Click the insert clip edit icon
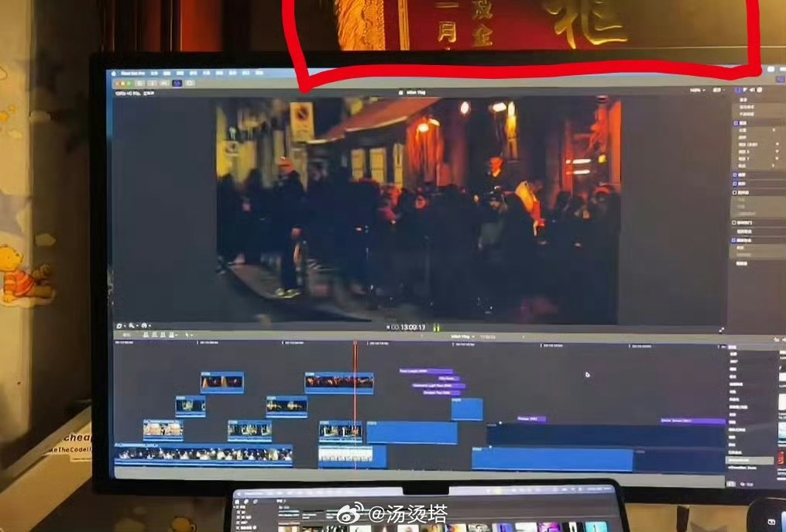786x532 pixels. pyautogui.click(x=155, y=335)
